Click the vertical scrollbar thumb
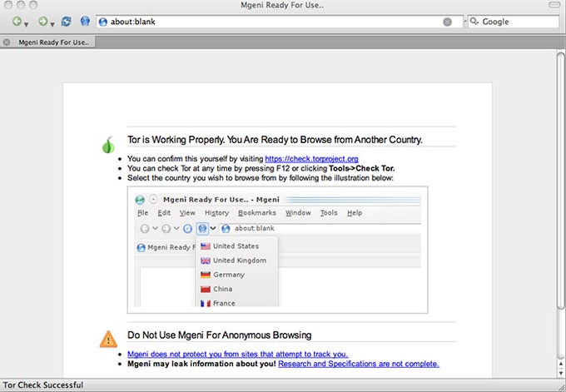Viewport: 566px width, 392px height. (560, 181)
